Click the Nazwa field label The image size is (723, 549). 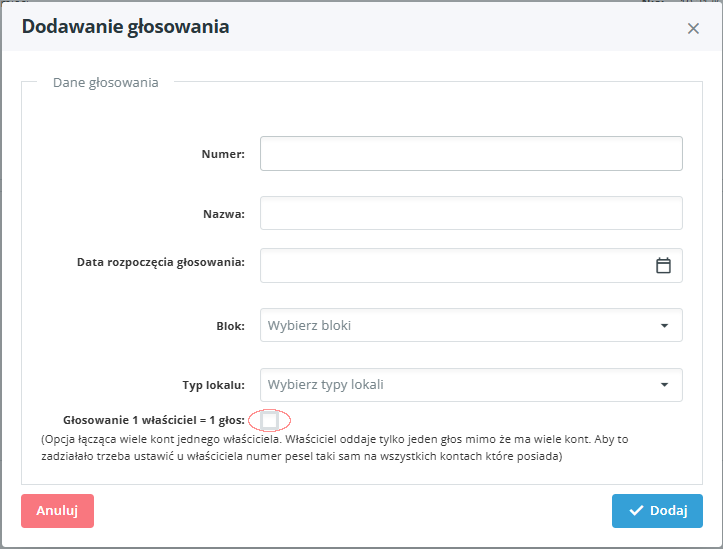click(223, 213)
